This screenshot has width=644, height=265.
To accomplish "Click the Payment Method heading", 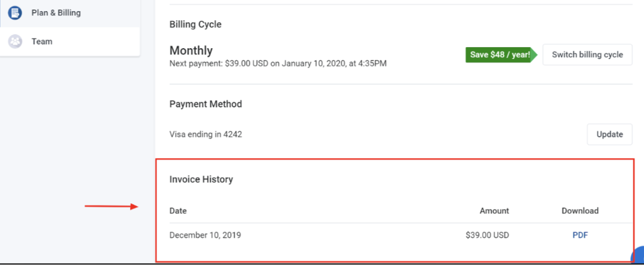I will (206, 104).
